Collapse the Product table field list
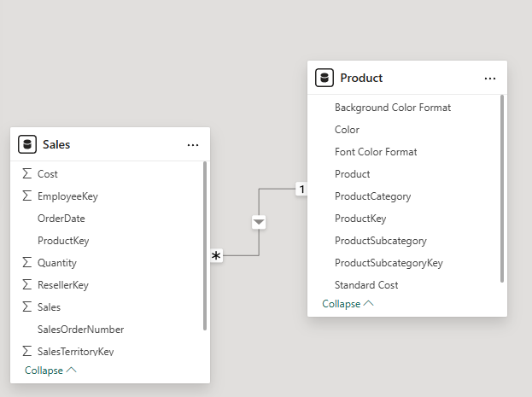 (x=348, y=304)
